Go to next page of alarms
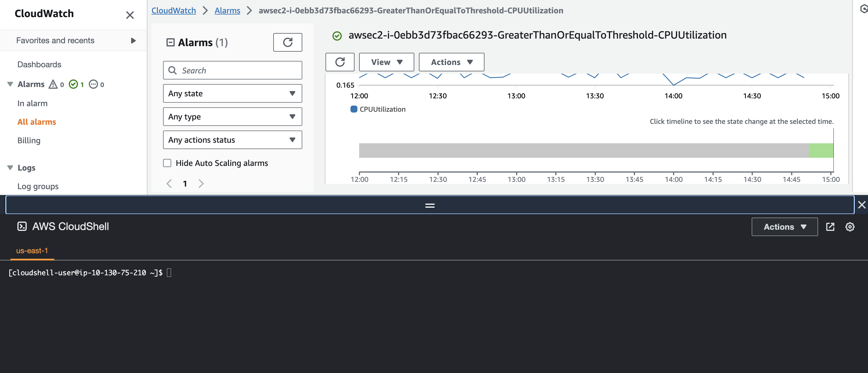 click(x=201, y=183)
